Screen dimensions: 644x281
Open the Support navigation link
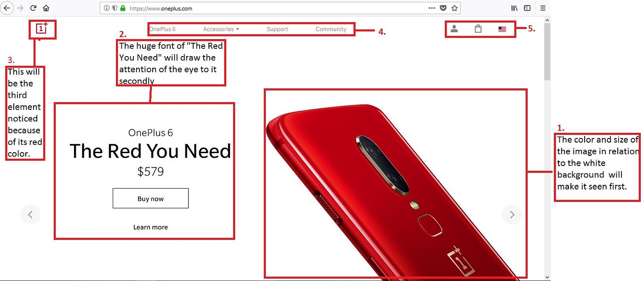(x=277, y=29)
